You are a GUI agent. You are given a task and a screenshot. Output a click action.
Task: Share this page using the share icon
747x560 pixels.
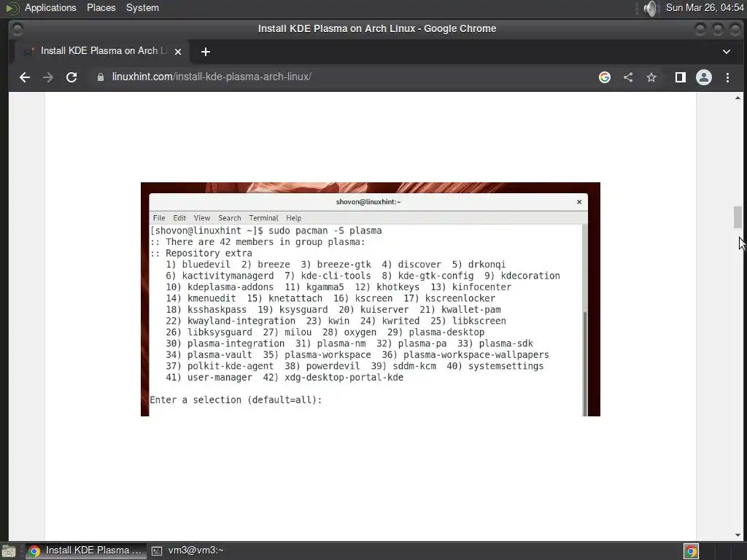pos(628,77)
